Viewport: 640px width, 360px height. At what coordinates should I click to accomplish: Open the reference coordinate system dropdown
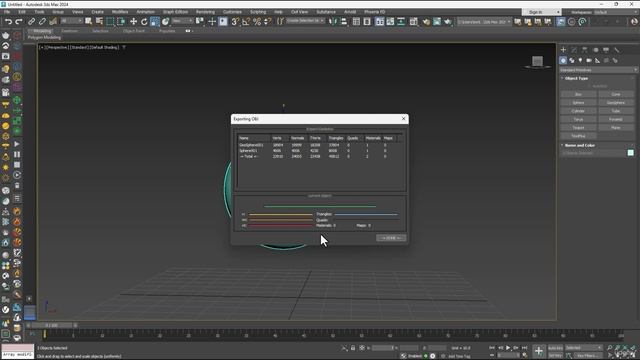click(182, 20)
